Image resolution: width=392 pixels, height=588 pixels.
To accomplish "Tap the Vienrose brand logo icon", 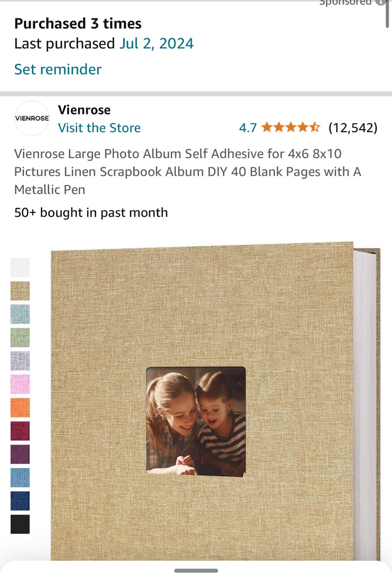I will coord(32,118).
